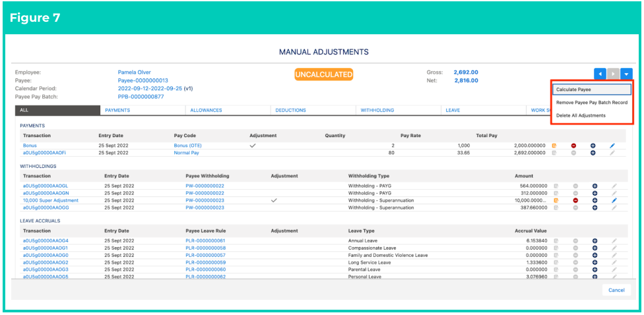The image size is (644, 315).
Task: Click the grey pencil icon on the Normal Pay row
Action: (612, 153)
